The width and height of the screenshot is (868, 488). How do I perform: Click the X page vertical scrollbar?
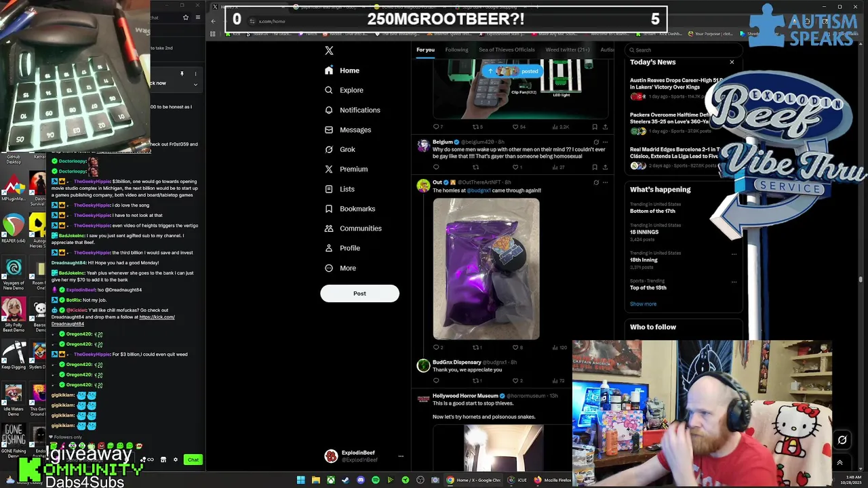tap(861, 278)
